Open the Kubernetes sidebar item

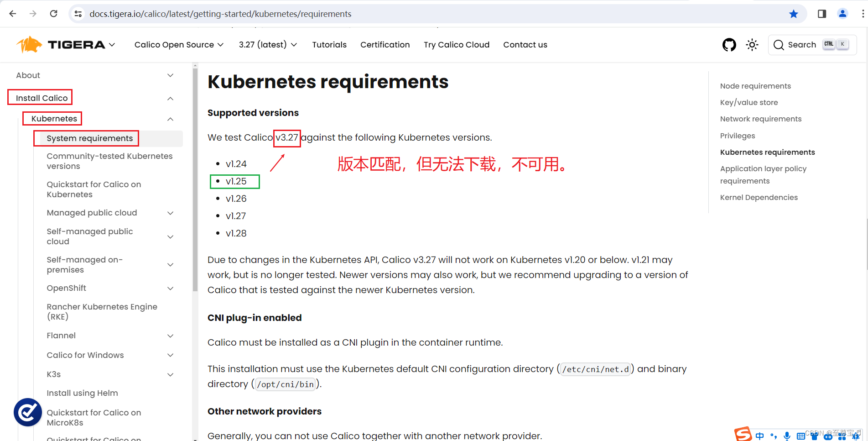54,119
